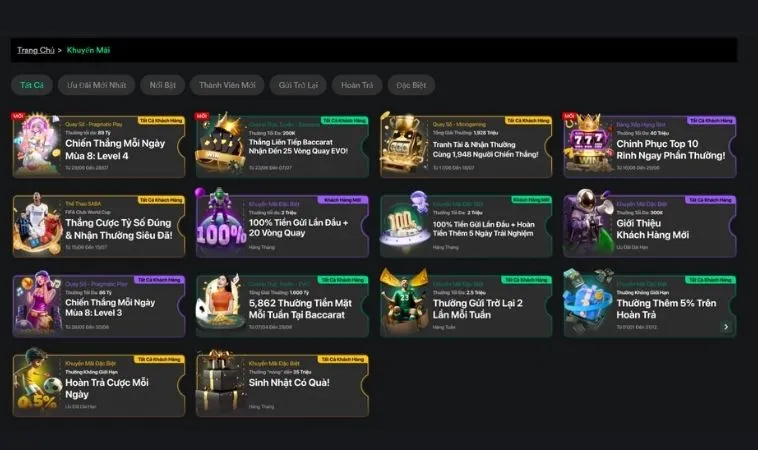Screen dimensions: 758x450
Task: Open the Thành Viên Mới tab
Action: [227, 85]
